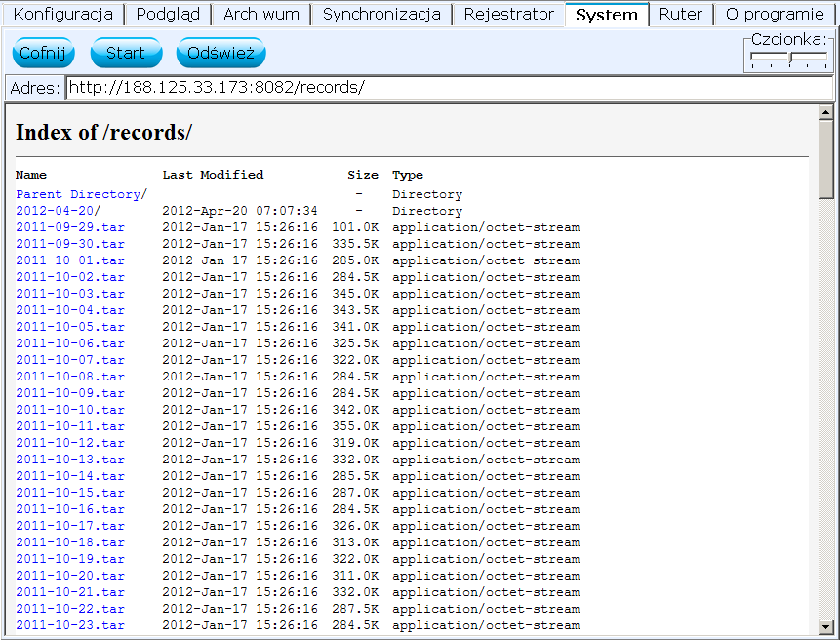Download the 2011-10-14.tar archive

tap(70, 476)
